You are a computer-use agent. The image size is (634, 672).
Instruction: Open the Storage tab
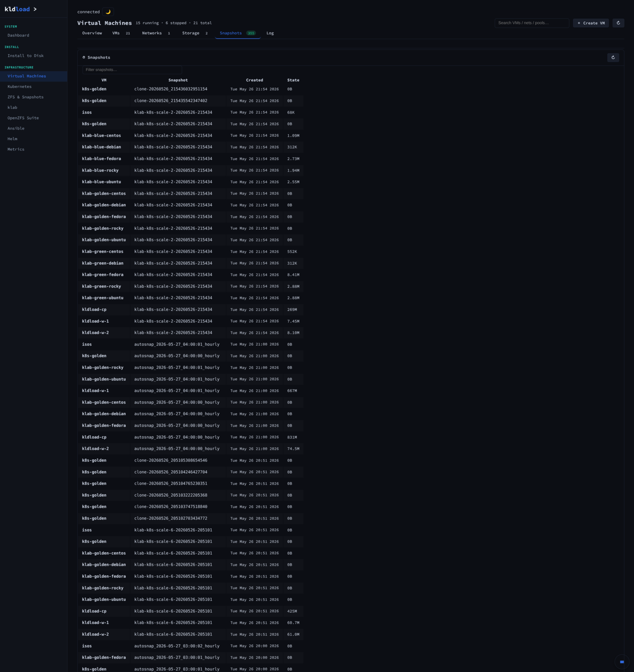point(195,33)
